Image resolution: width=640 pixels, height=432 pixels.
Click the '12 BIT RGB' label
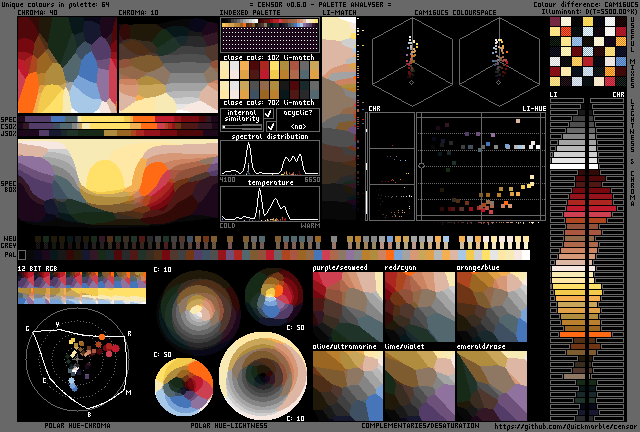point(38,268)
